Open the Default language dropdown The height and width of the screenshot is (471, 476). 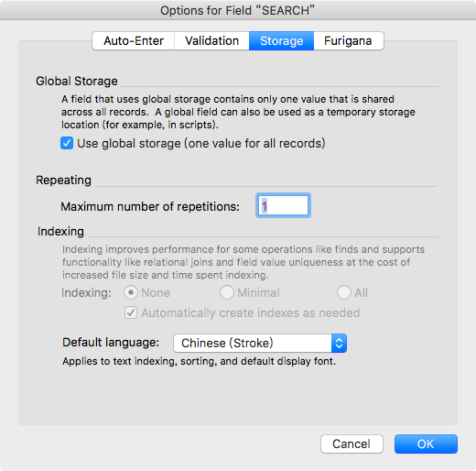[x=260, y=343]
